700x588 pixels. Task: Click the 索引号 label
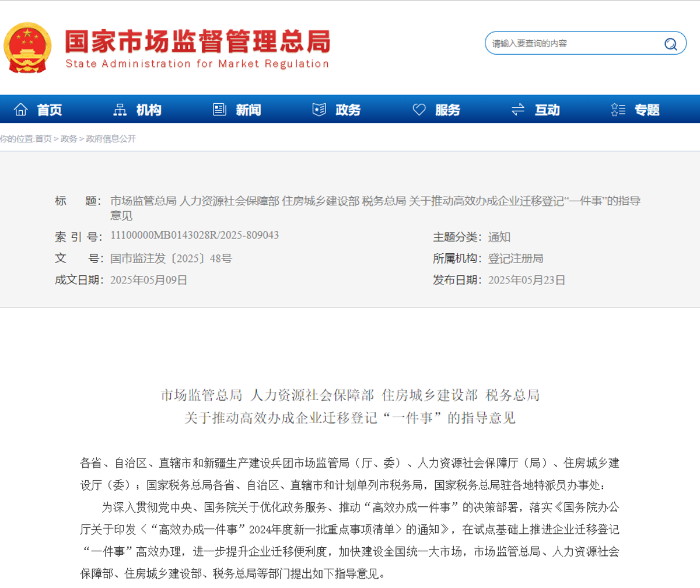click(78, 237)
